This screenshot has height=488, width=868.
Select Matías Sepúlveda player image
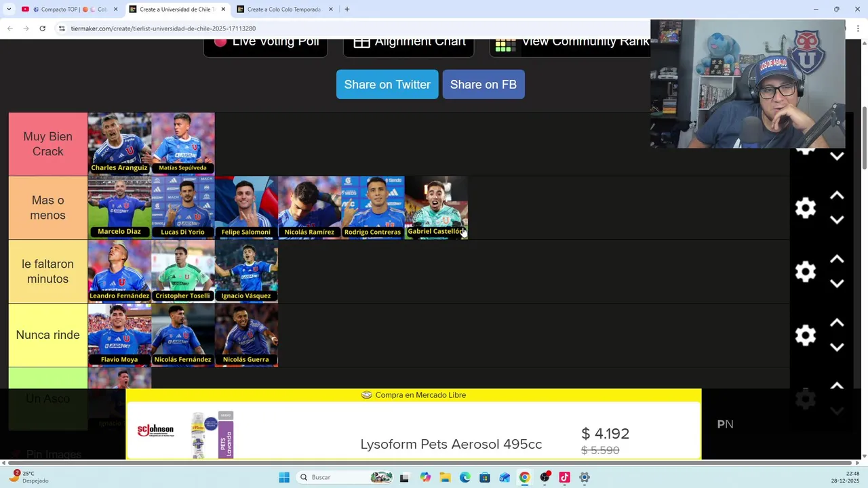183,144
